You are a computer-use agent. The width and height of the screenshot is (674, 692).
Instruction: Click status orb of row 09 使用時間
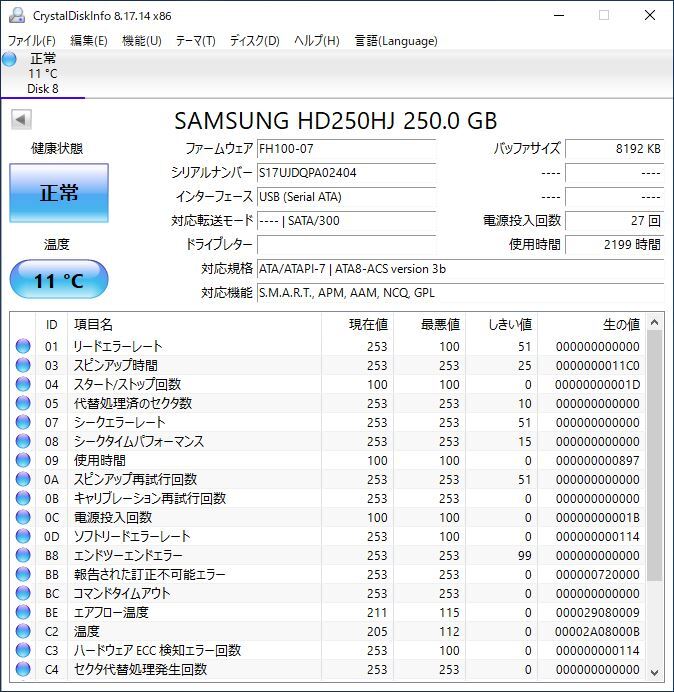23,460
